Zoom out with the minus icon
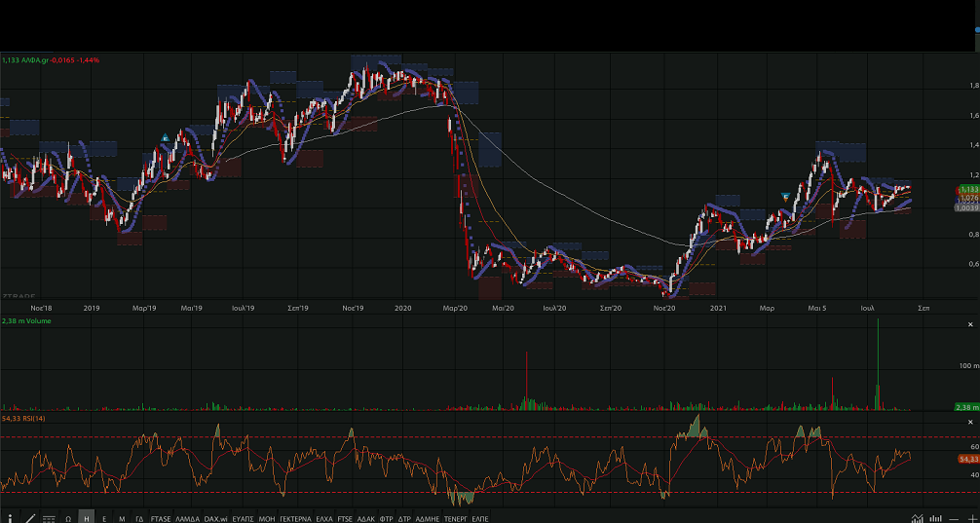The width and height of the screenshot is (980, 523). click(x=954, y=518)
